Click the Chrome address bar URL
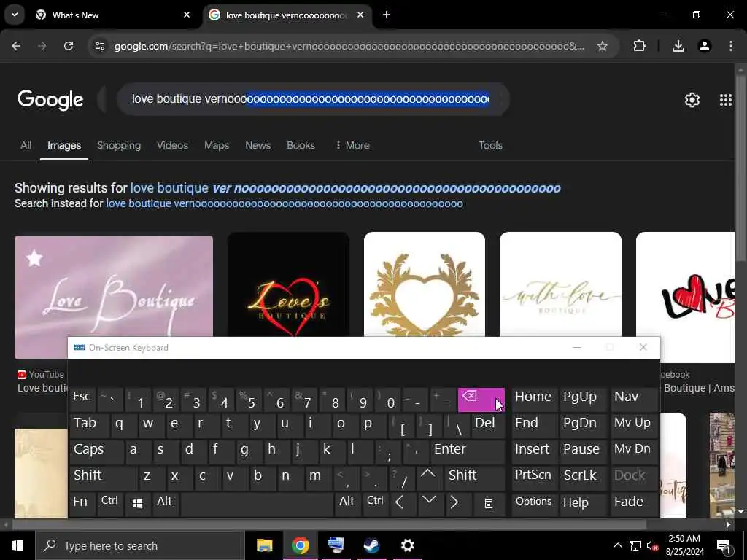Screen dimensions: 747x560 tap(349, 46)
